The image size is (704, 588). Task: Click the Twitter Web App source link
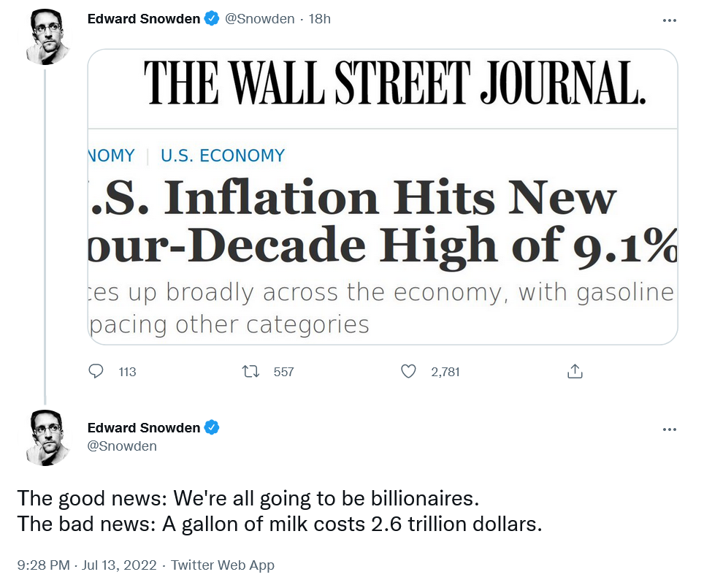coord(223,565)
